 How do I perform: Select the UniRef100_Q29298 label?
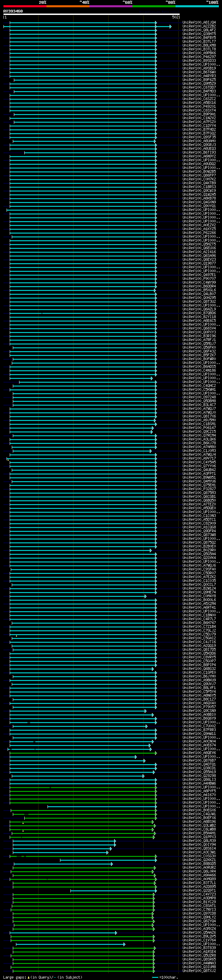[x=199, y=776]
